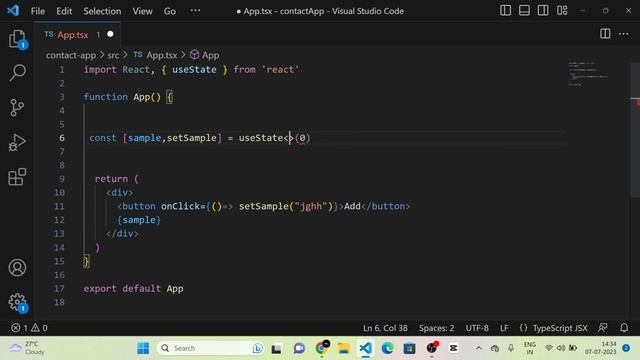640x360 pixels.
Task: Expand the hidden menu bar items ellipsis
Action: 196,11
